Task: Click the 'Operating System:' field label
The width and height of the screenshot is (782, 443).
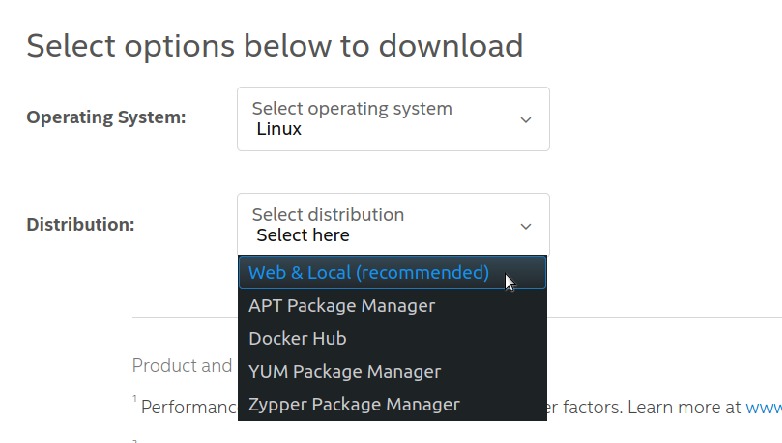Action: coord(106,117)
